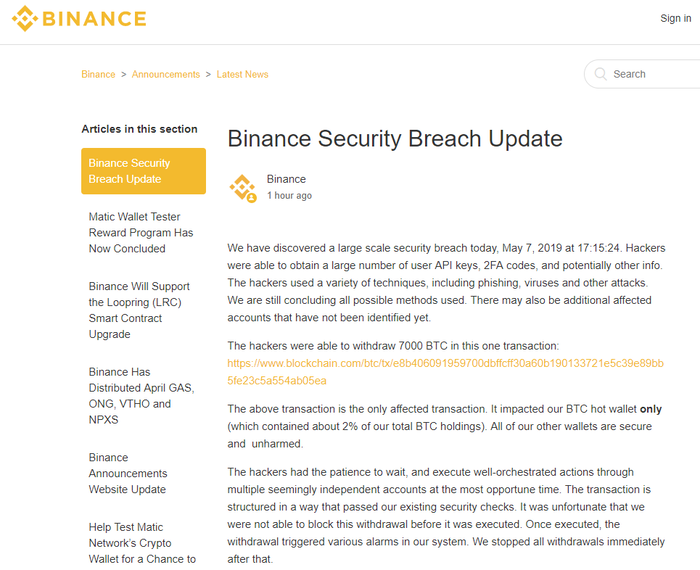Open Announcements breadcrumb link
Viewport: 700px width, 570px height.
pyautogui.click(x=166, y=75)
